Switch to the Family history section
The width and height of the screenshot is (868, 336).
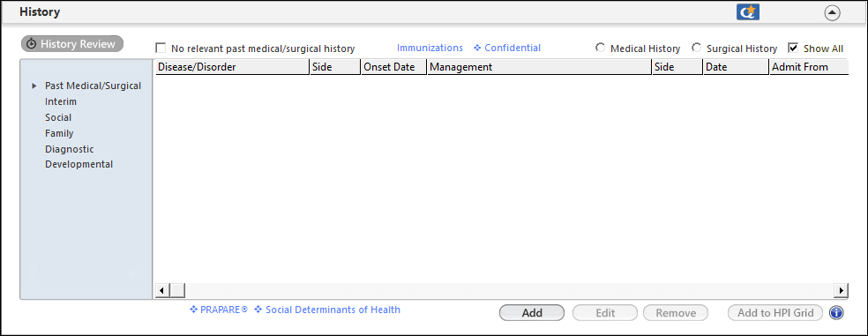point(59,133)
